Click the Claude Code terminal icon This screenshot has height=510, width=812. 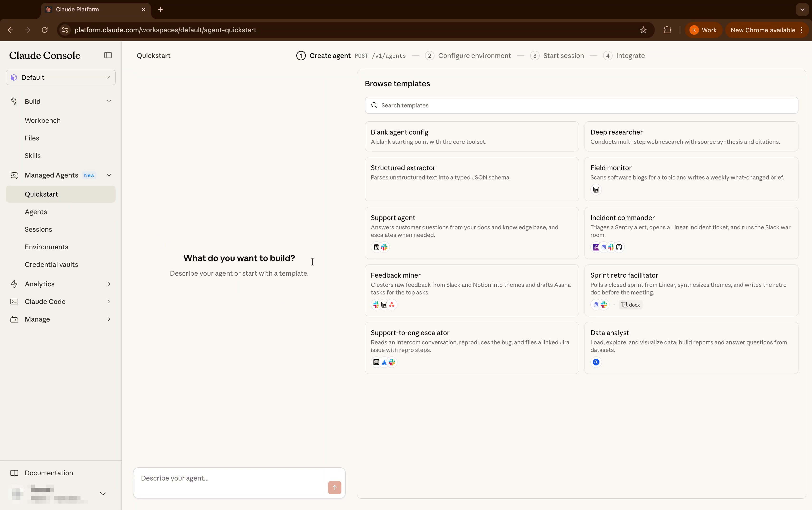click(x=14, y=302)
